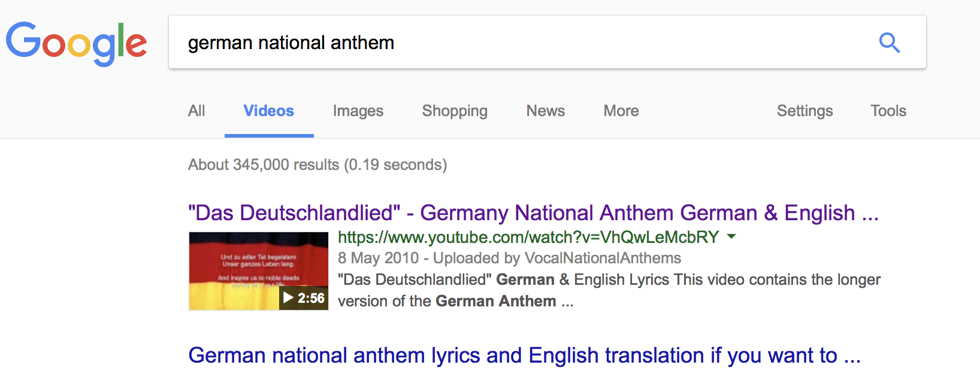The height and width of the screenshot is (371, 980).
Task: Open the Settings menu
Action: [x=804, y=111]
